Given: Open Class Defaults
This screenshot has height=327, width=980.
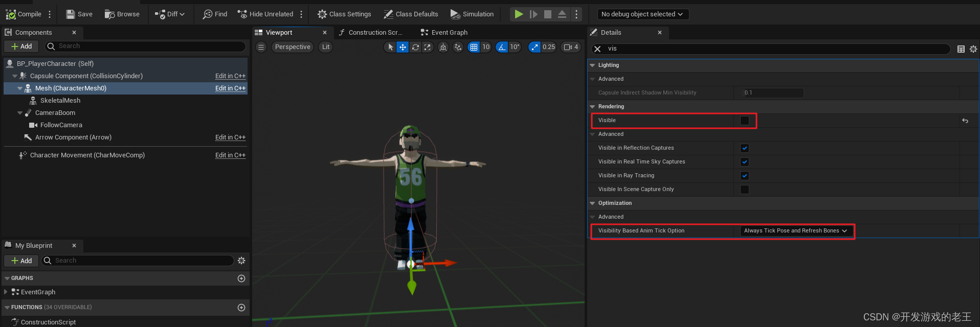Looking at the screenshot, I should click(x=411, y=14).
